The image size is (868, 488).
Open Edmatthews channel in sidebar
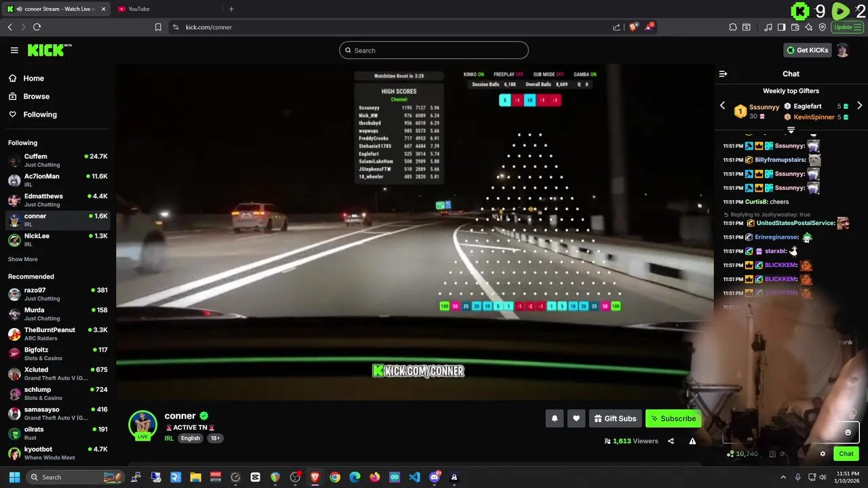[x=58, y=200]
